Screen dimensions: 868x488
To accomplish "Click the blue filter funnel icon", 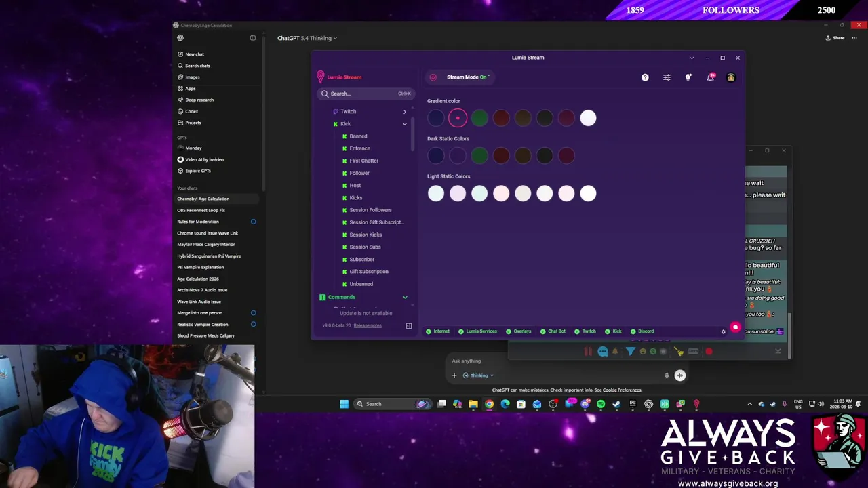I will coord(631,351).
